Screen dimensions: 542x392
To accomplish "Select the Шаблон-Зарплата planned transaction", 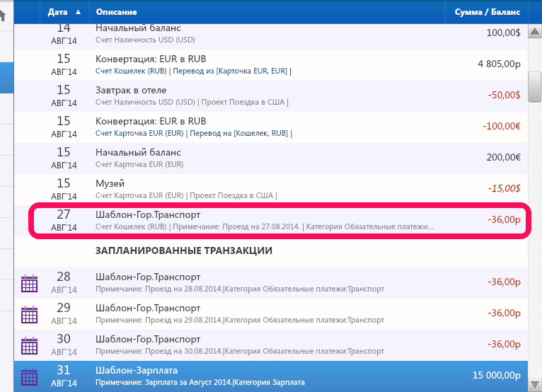I will tap(271, 376).
